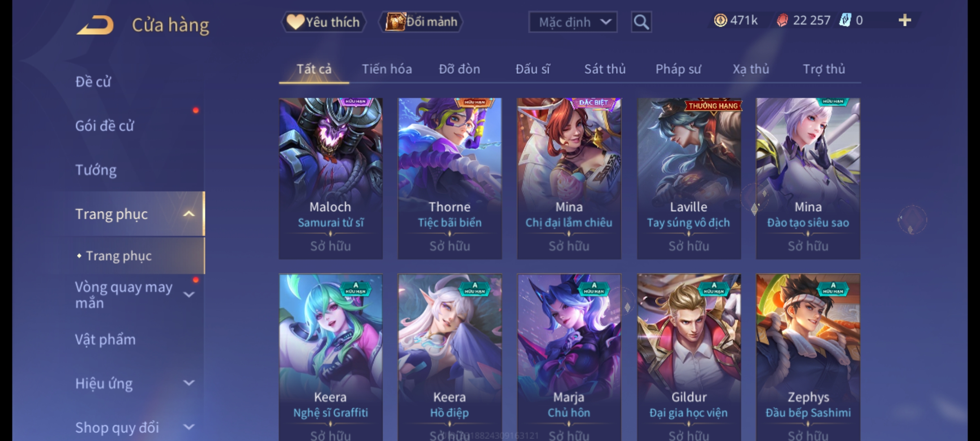
Task: Open Đổi mảnh chest exchange
Action: (x=421, y=22)
